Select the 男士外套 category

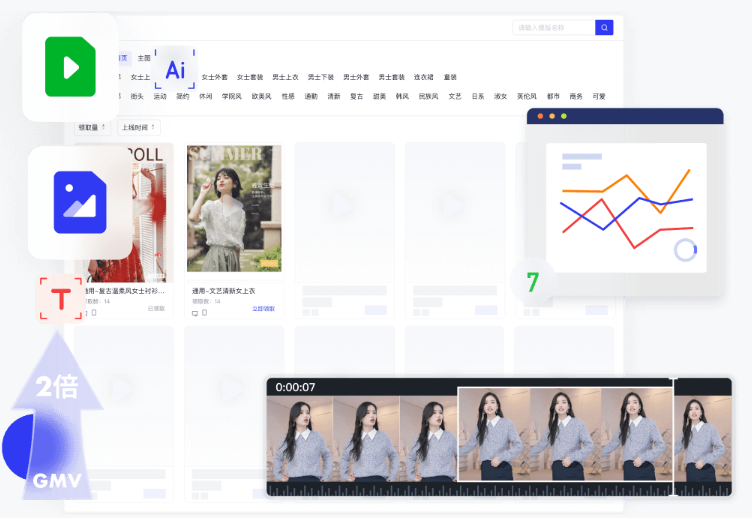[356, 77]
